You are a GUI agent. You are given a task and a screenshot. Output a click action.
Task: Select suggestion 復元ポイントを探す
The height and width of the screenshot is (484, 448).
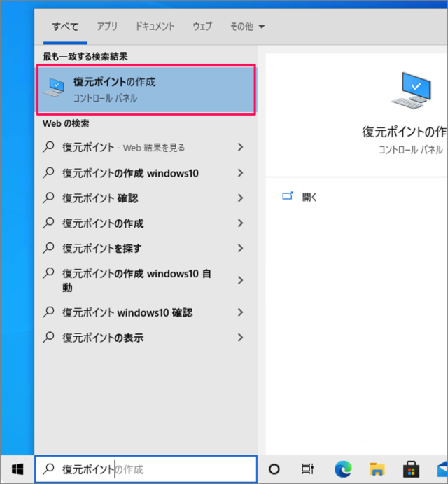pos(146,249)
